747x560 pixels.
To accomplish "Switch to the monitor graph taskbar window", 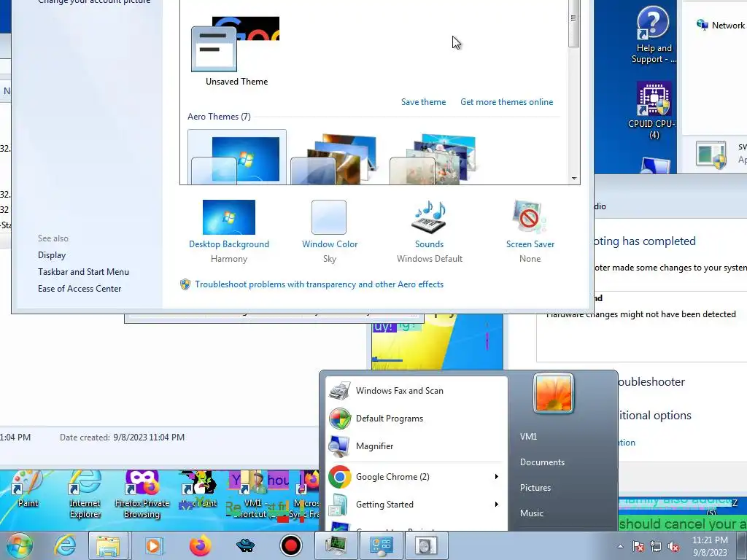I will point(336,545).
